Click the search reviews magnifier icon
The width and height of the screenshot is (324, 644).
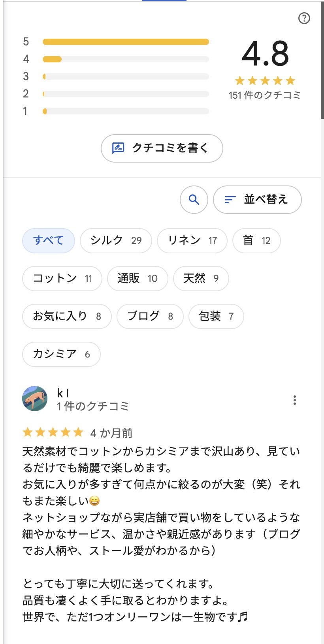[x=194, y=200]
